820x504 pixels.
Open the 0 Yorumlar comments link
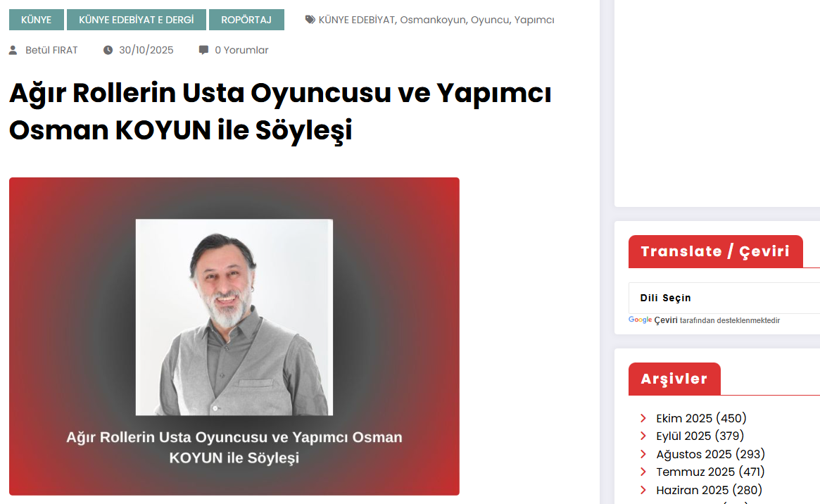coord(241,50)
